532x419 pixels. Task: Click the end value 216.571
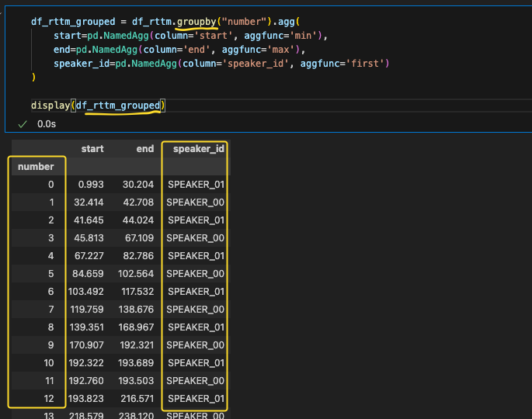click(x=137, y=399)
